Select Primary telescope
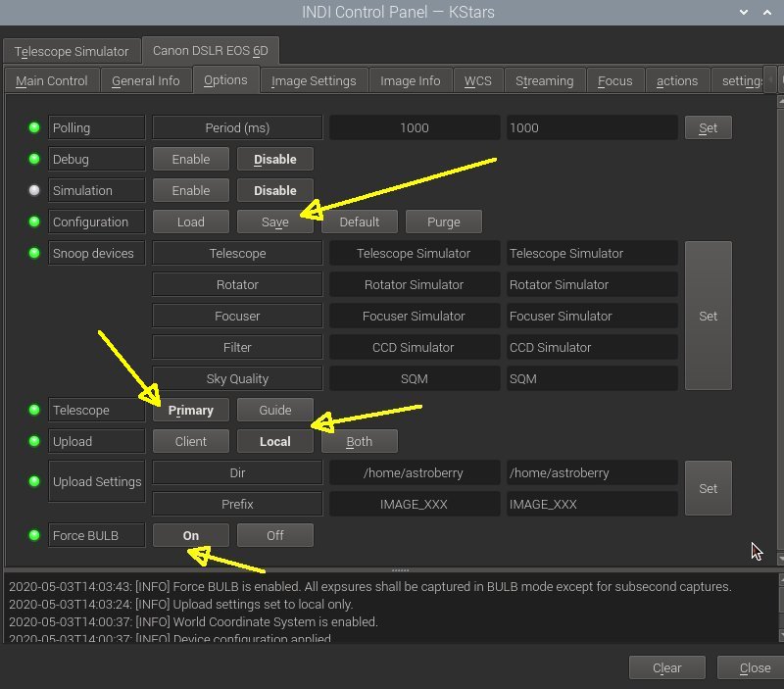This screenshot has height=689, width=784. (191, 410)
